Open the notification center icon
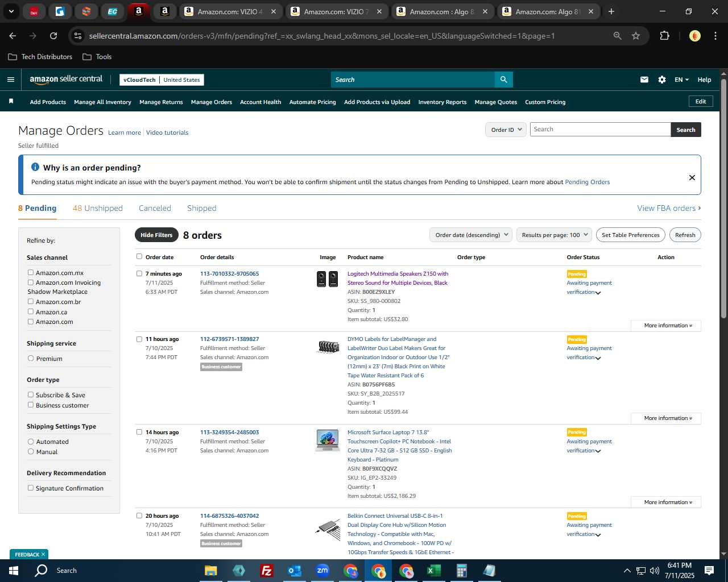This screenshot has height=582, width=728. pyautogui.click(x=709, y=571)
